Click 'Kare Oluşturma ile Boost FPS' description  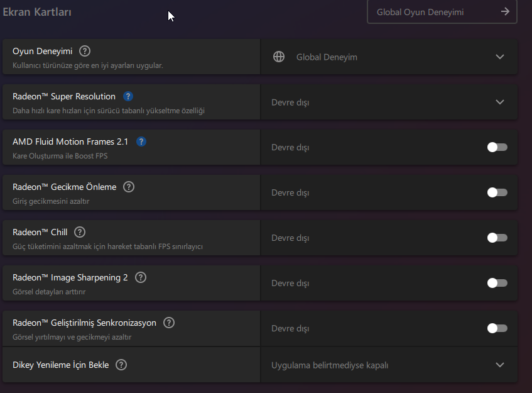pyautogui.click(x=60, y=156)
